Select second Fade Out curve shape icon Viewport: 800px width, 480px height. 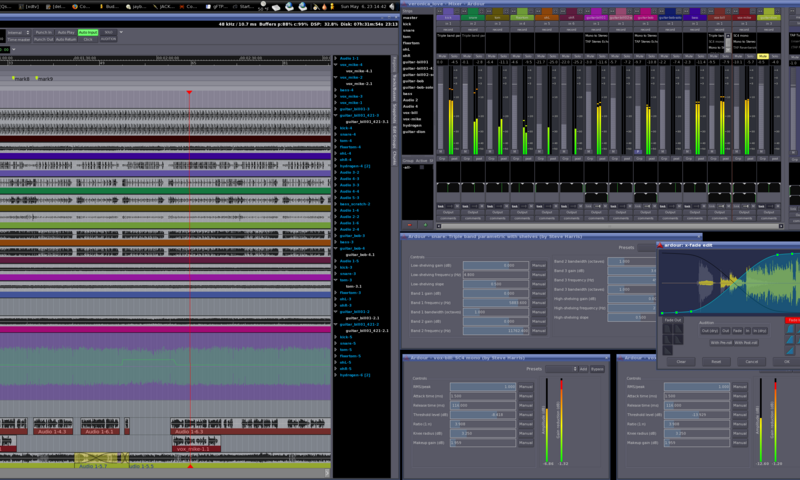pos(678,329)
